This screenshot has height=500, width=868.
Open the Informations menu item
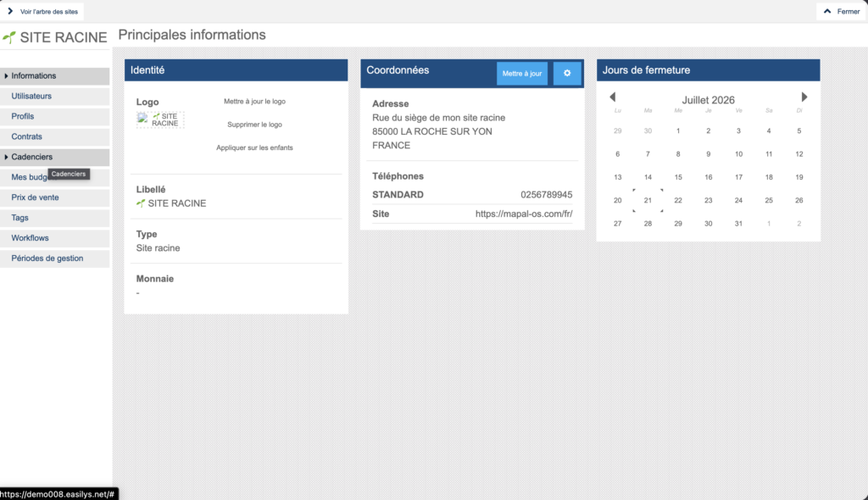pyautogui.click(x=55, y=76)
